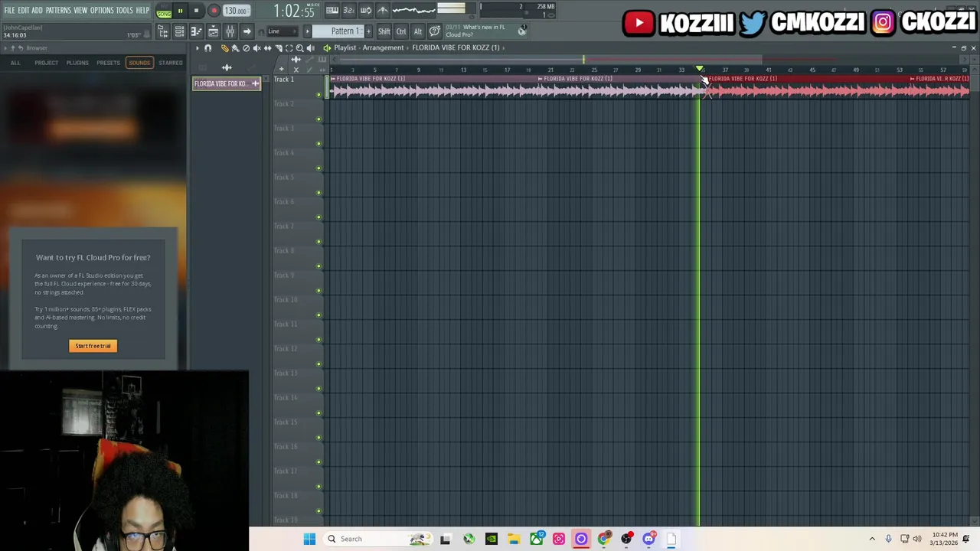The width and height of the screenshot is (980, 551).
Task: Switch browser to the PROJECT tab
Action: (46, 63)
